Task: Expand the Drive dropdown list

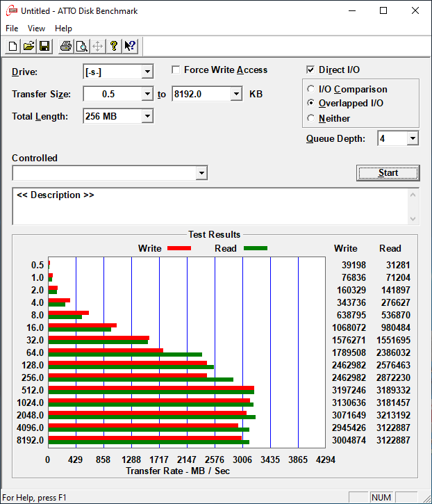Action: [x=147, y=72]
